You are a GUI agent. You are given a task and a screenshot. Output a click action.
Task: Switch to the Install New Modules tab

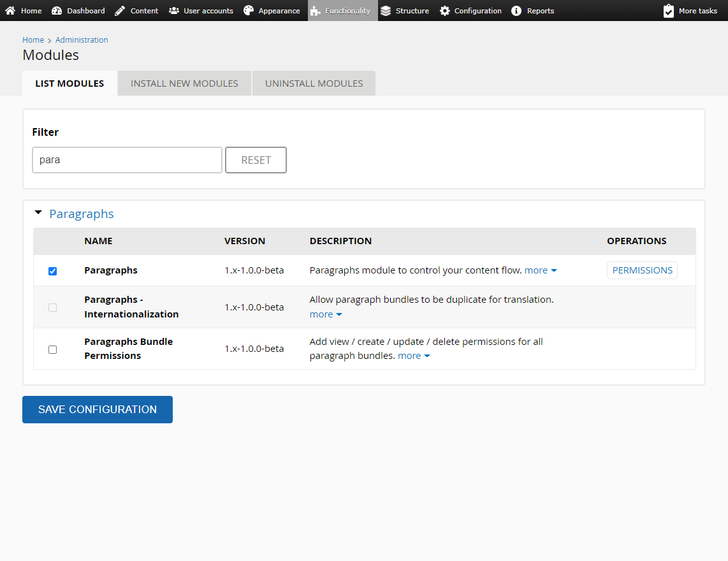coord(184,83)
